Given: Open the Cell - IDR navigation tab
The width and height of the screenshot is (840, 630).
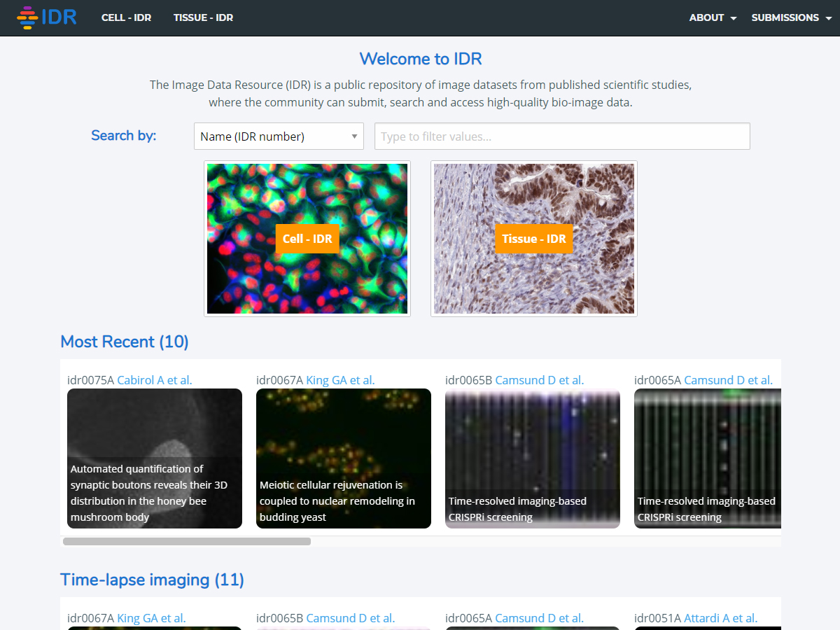Looking at the screenshot, I should (126, 17).
